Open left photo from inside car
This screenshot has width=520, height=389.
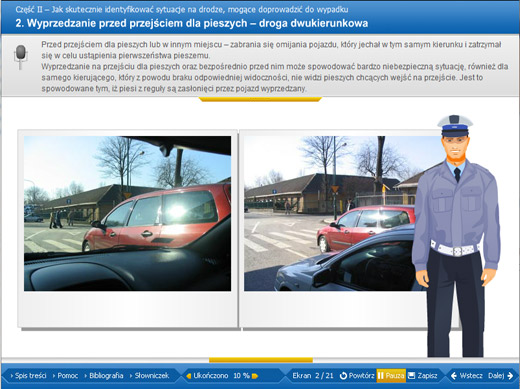127,213
